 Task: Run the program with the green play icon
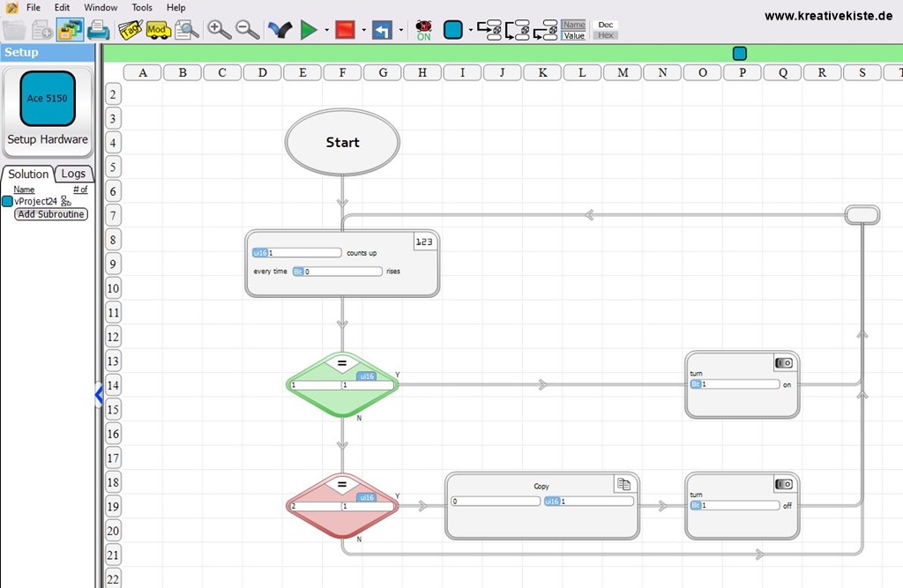point(309,29)
